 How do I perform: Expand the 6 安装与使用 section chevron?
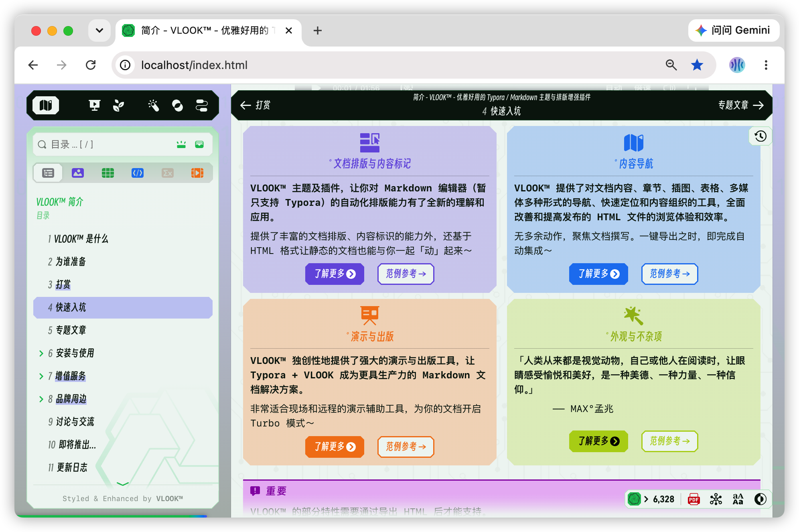click(41, 353)
